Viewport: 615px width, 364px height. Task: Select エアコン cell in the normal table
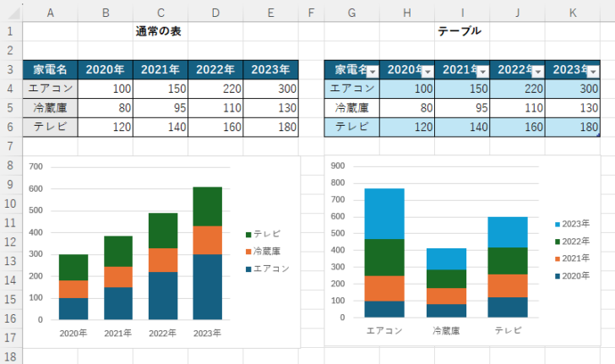coord(50,88)
